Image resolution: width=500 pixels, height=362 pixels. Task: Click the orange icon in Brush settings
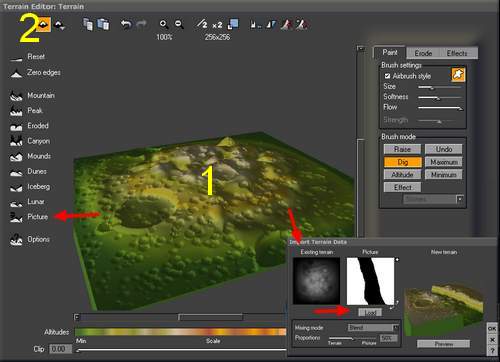coord(458,75)
